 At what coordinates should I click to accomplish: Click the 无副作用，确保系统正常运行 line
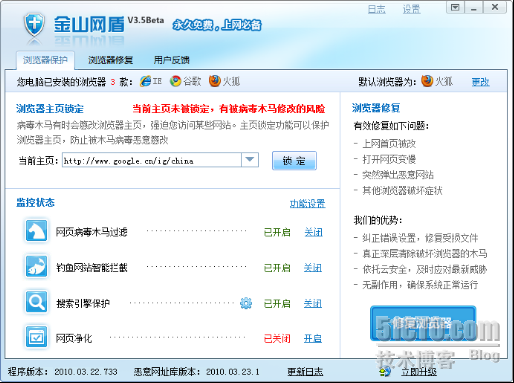pos(420,285)
